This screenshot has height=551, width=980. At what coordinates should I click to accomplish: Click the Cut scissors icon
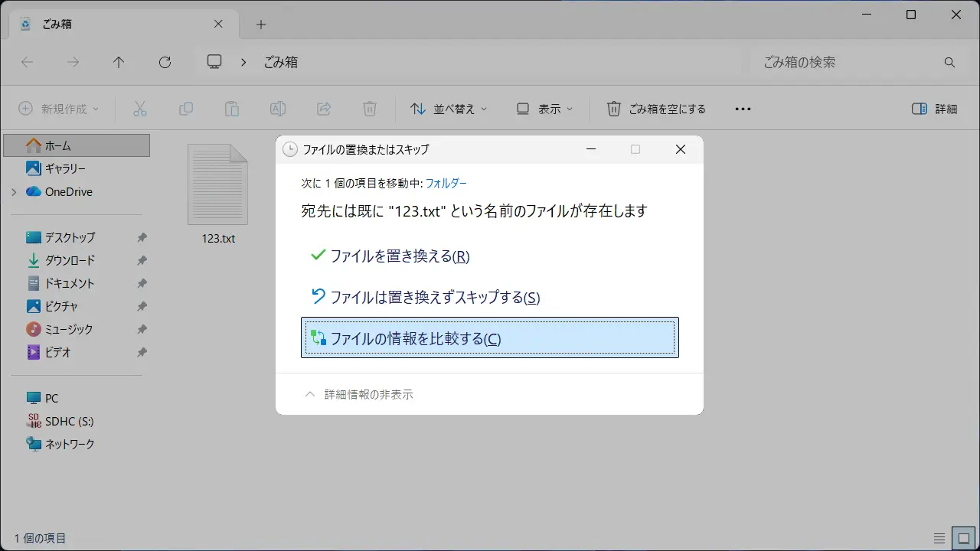[139, 109]
